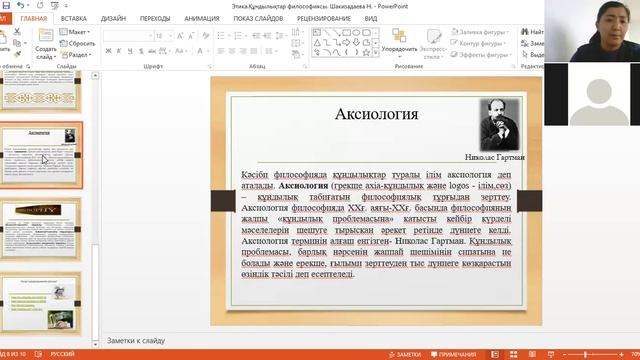Click zoom out minus button
This screenshot has height=360, width=640.
pos(564,354)
